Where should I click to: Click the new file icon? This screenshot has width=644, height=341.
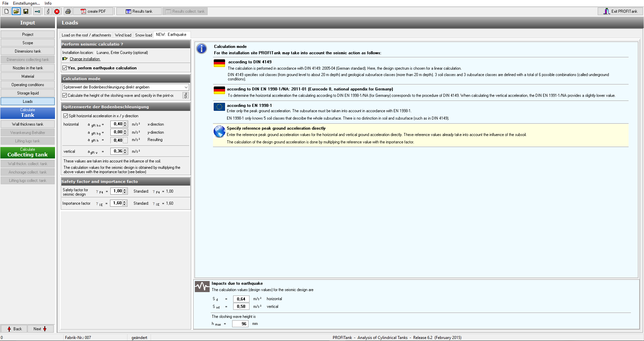pyautogui.click(x=6, y=11)
